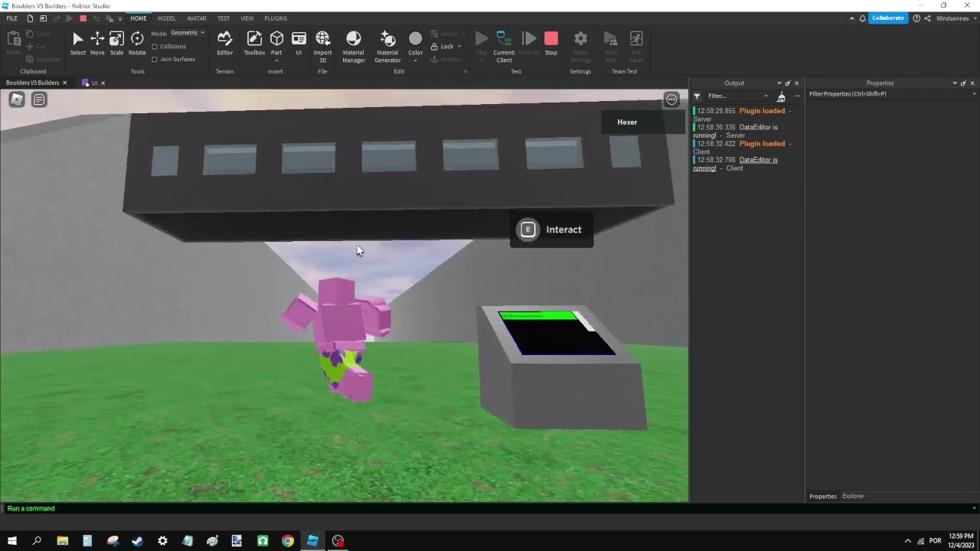Open the Output panel three-dots options
This screenshot has height=551, width=980.
point(797,96)
